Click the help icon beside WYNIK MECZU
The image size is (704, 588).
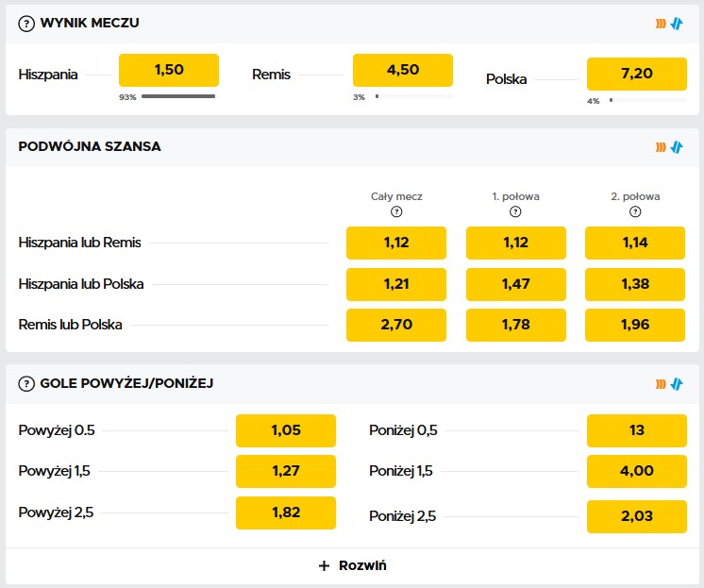click(x=26, y=24)
